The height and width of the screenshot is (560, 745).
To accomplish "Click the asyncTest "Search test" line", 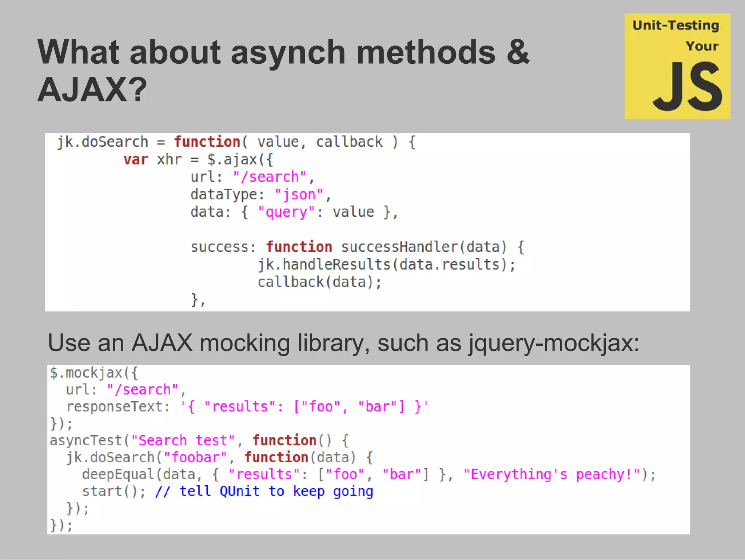I will (199, 441).
